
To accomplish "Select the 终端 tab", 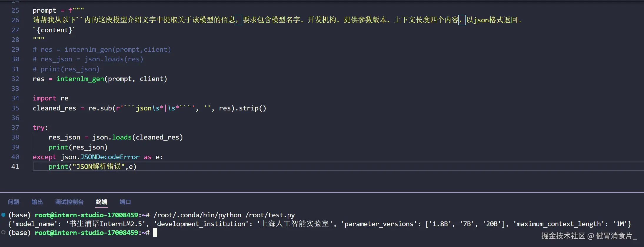I will [x=101, y=202].
